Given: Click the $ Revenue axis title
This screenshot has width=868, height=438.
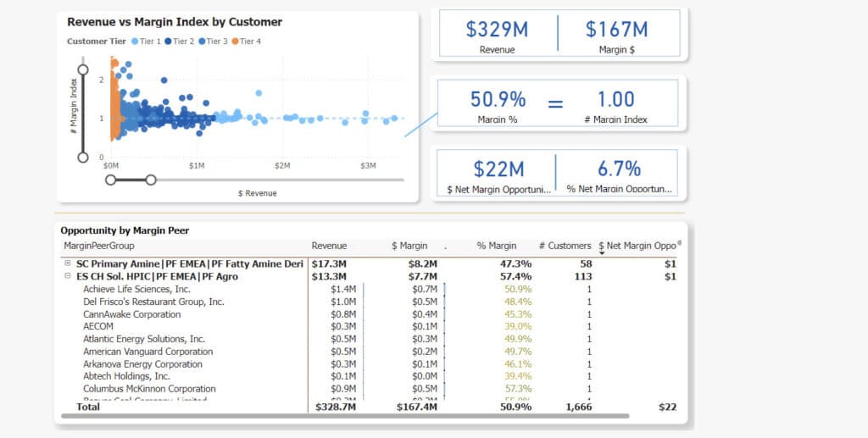Looking at the screenshot, I should point(258,193).
